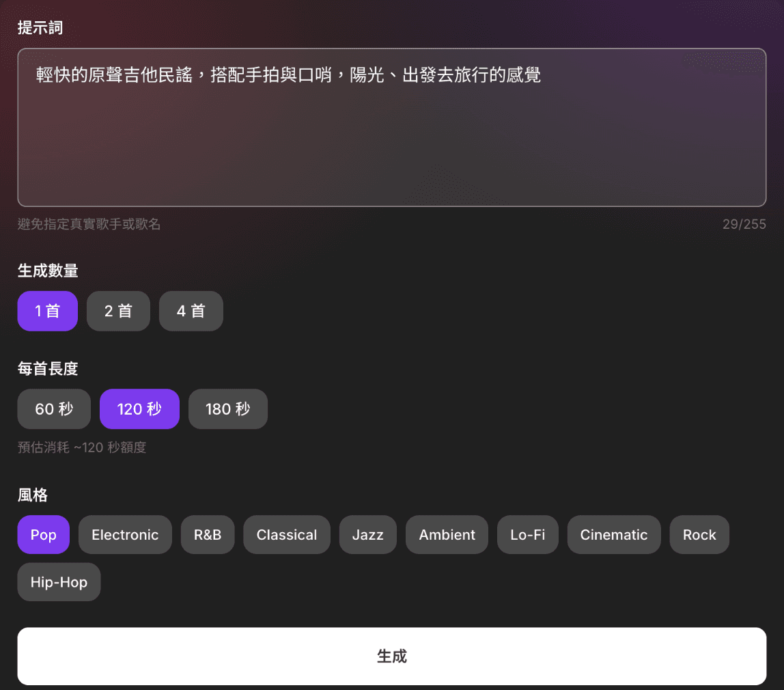Select 1 首 generation count

48,311
